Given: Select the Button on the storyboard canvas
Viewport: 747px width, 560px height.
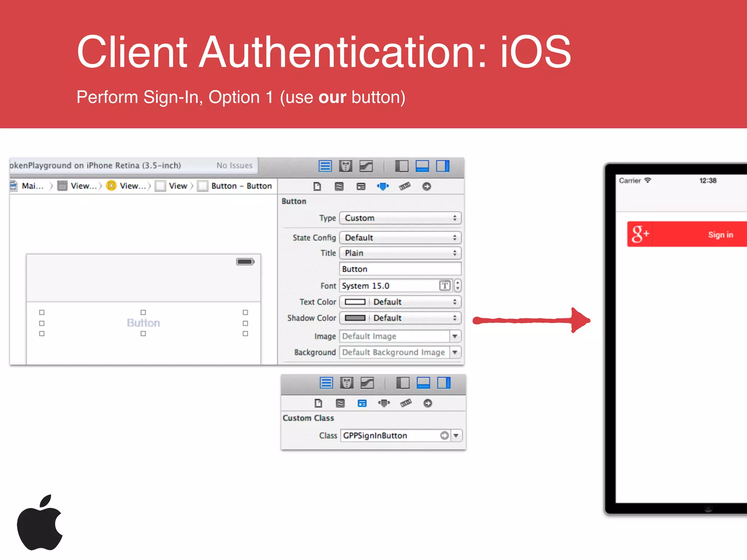Looking at the screenshot, I should click(143, 323).
